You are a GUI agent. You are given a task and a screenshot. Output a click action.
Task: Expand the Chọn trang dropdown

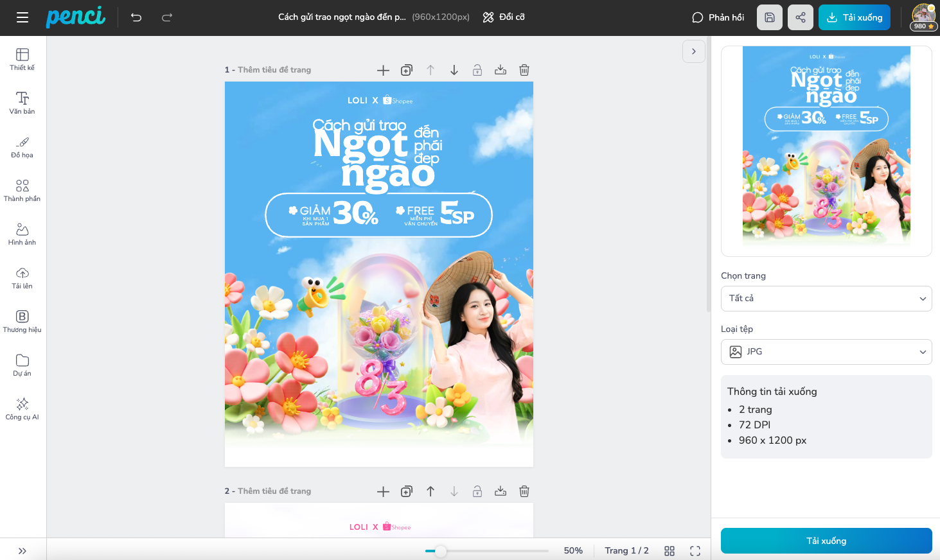tap(826, 299)
